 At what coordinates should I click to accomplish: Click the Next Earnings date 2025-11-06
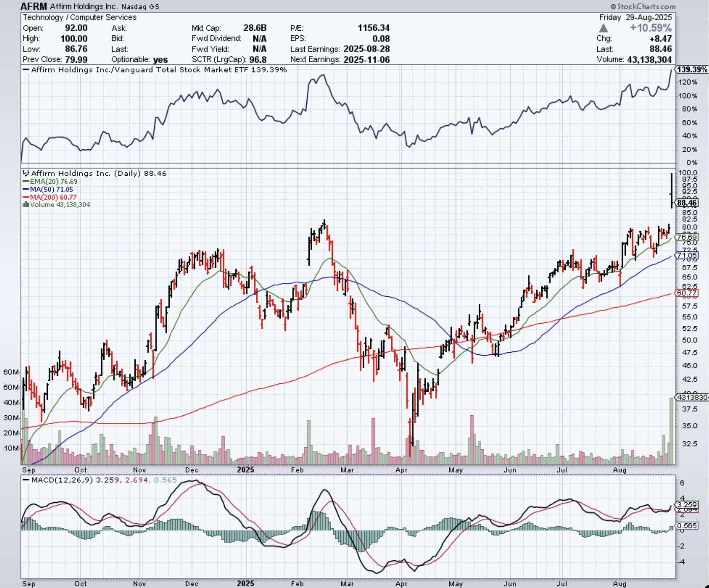366,59
